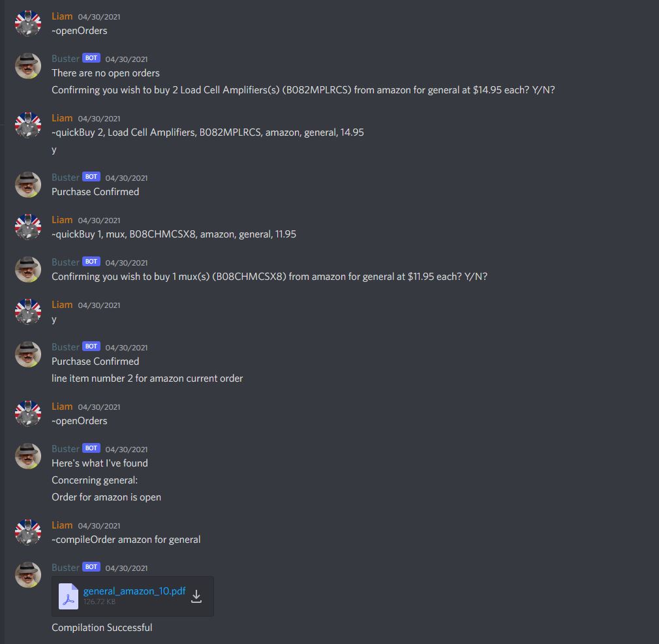Open Liam's profile from the compileOrder username
The height and width of the screenshot is (644, 659).
tap(62, 525)
